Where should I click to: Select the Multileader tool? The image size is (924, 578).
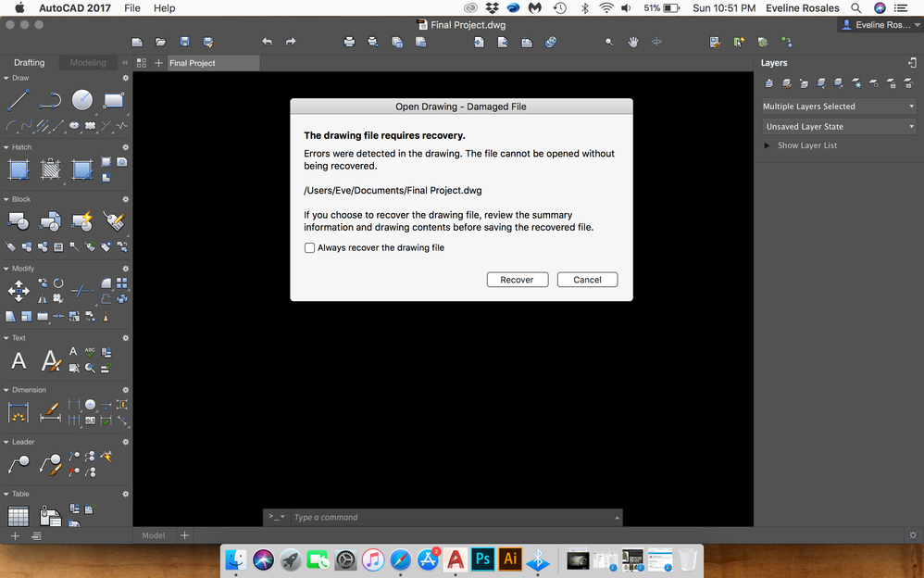coord(19,464)
